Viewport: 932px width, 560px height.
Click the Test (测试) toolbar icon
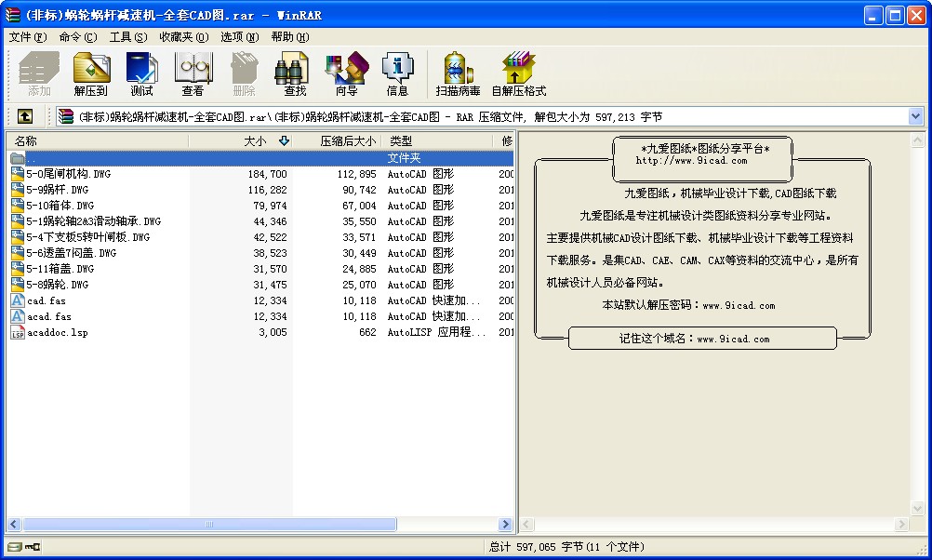(x=141, y=74)
